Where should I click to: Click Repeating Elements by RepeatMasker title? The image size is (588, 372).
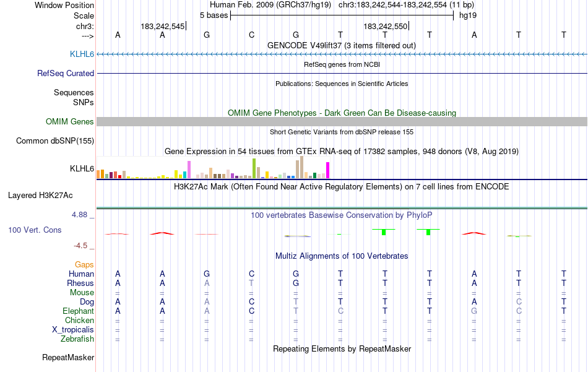point(342,348)
